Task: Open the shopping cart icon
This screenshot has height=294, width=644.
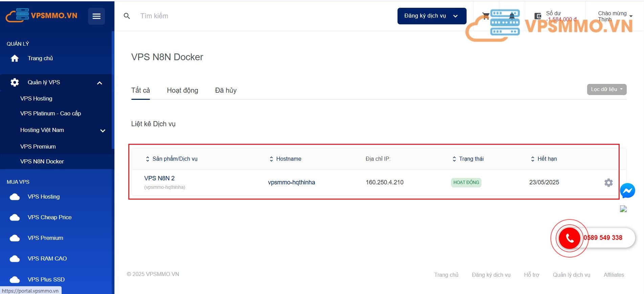Action: tap(486, 16)
